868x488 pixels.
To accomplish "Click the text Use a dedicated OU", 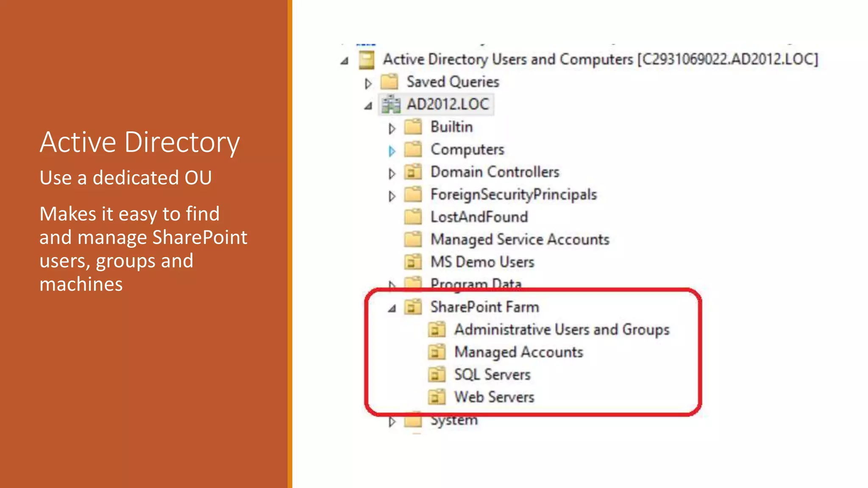I will pos(126,177).
